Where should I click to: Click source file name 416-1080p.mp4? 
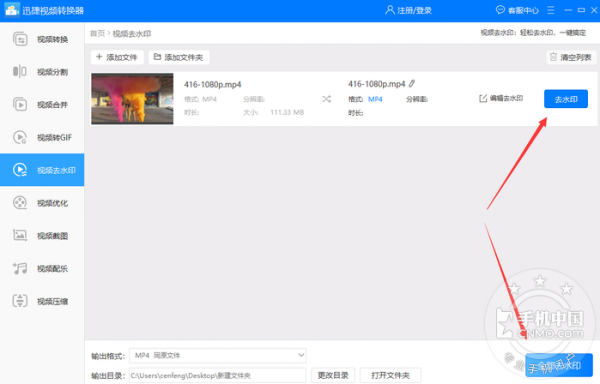coord(212,85)
